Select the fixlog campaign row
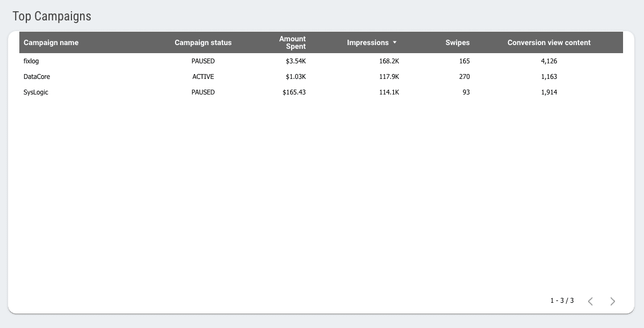Image resolution: width=644 pixels, height=328 pixels. (31, 61)
